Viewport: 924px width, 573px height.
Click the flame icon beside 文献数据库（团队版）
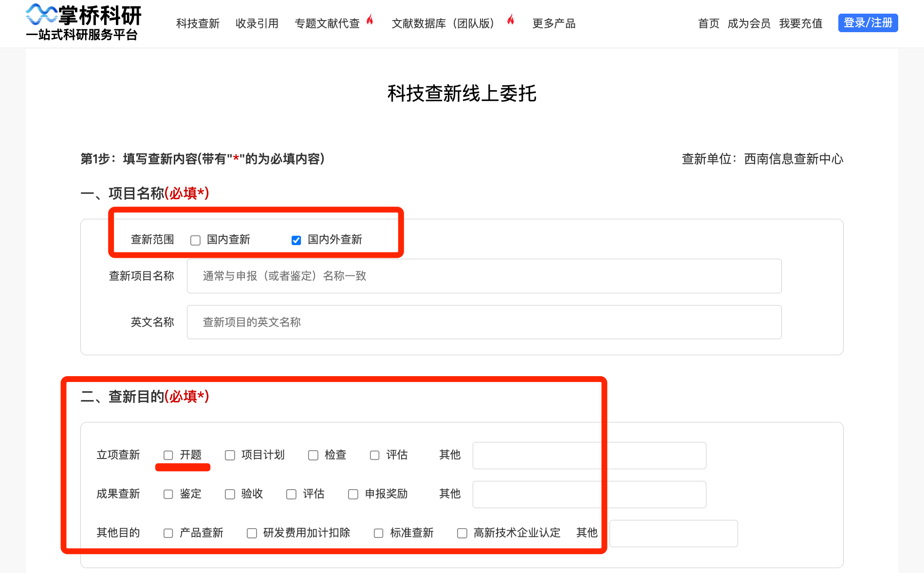[511, 20]
